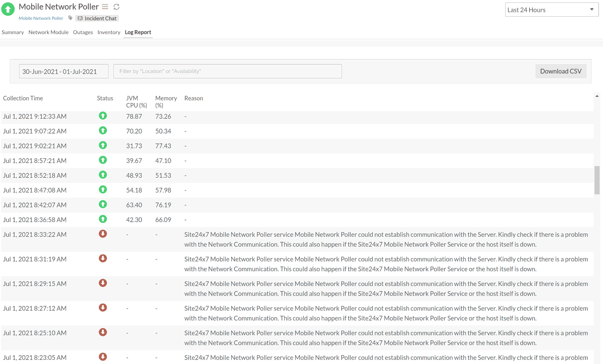
Task: Open Incident Chat
Action: click(x=97, y=18)
